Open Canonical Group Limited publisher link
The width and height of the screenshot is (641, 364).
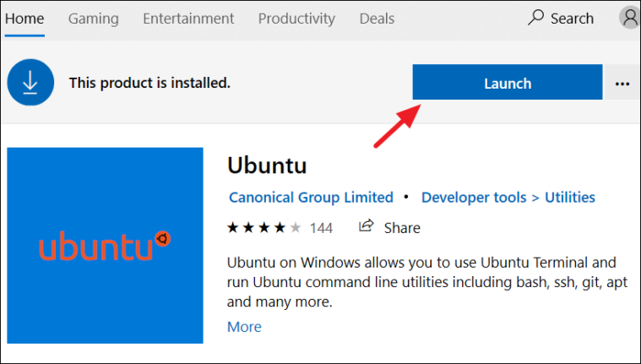[311, 198]
